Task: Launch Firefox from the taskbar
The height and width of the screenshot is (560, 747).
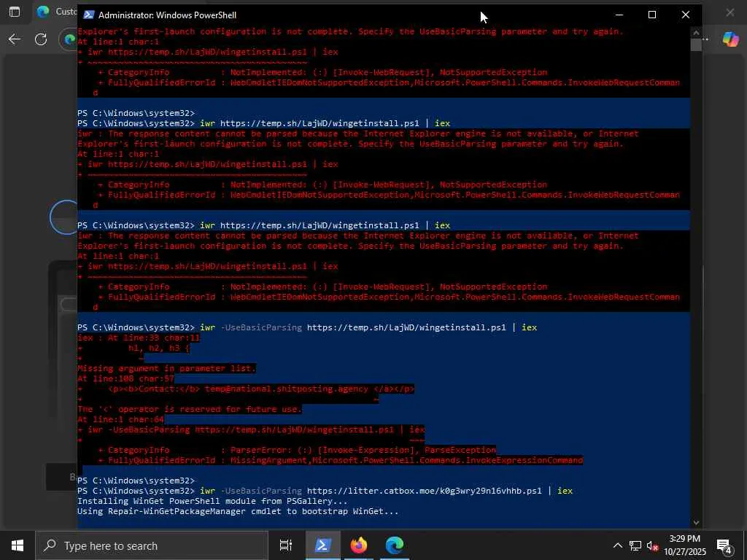Action: click(359, 545)
